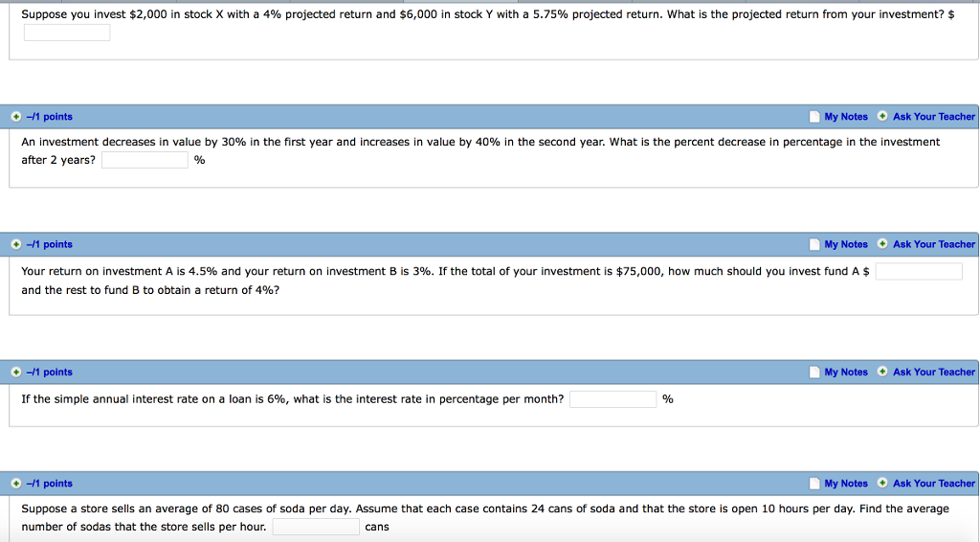Click Ask Your Teacher icon for loan interest question
The width and height of the screenshot is (980, 542).
click(x=882, y=372)
